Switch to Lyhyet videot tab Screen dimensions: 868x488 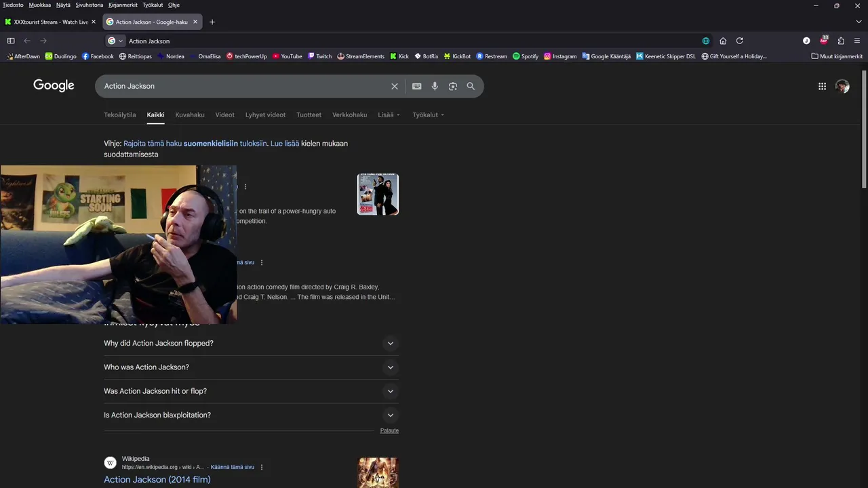pyautogui.click(x=265, y=115)
